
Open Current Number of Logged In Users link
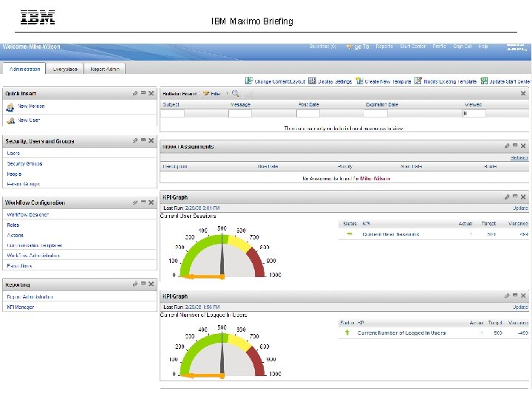(x=401, y=332)
